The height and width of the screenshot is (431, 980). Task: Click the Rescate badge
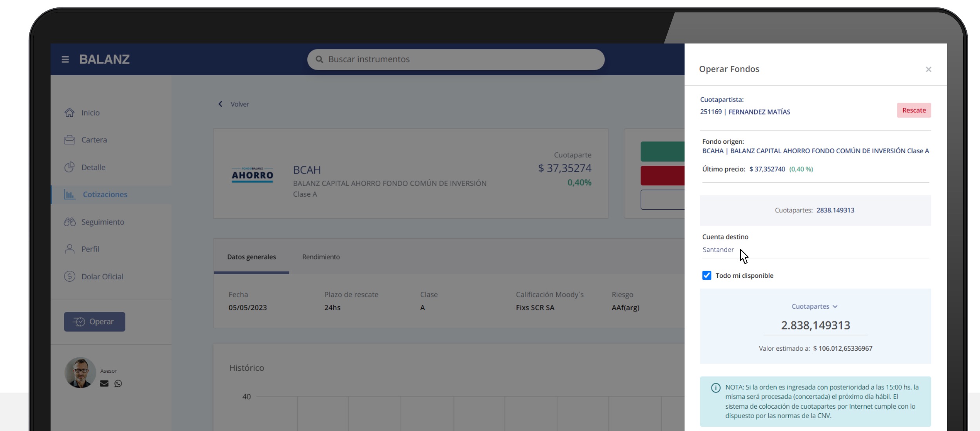914,110
